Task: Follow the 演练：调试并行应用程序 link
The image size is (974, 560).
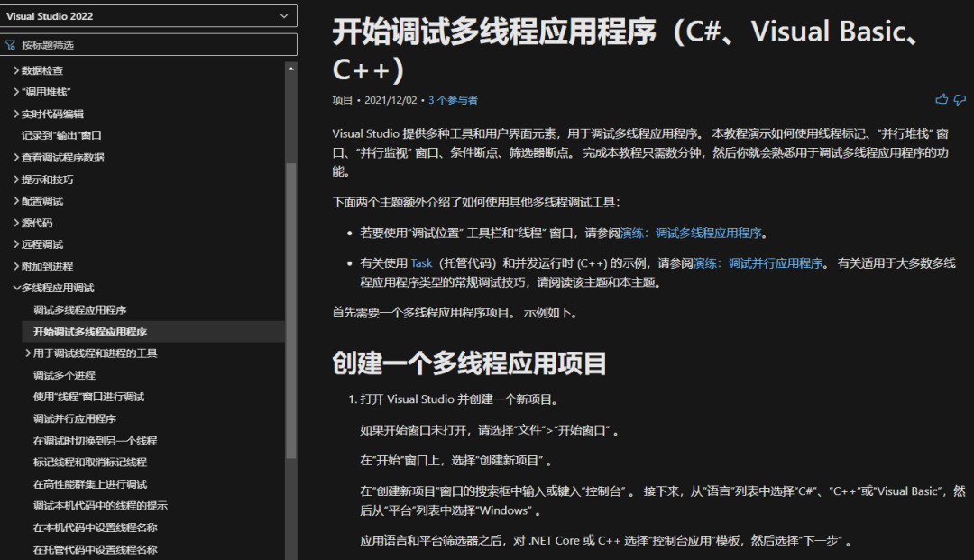Action: tap(758, 263)
